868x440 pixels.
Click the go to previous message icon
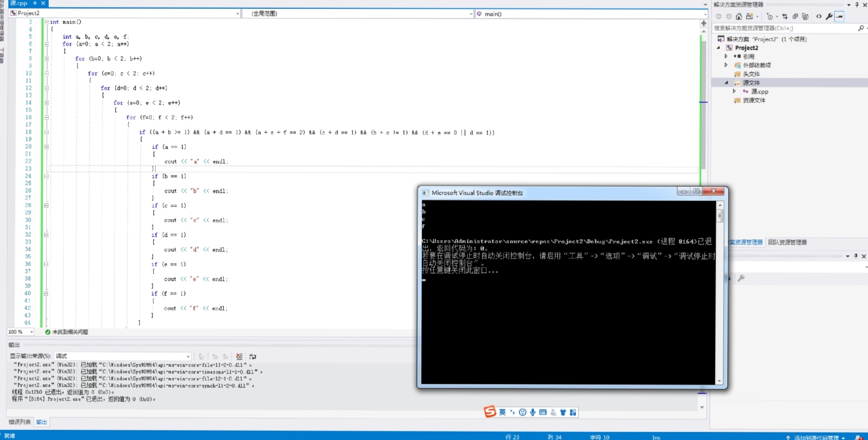coord(215,356)
